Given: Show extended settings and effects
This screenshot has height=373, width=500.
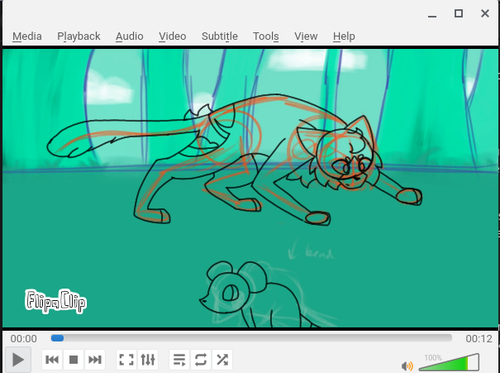Looking at the screenshot, I should tap(148, 360).
